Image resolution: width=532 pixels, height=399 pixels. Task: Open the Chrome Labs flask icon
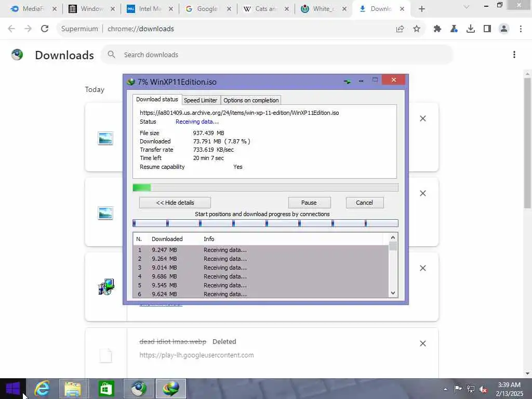click(x=454, y=29)
